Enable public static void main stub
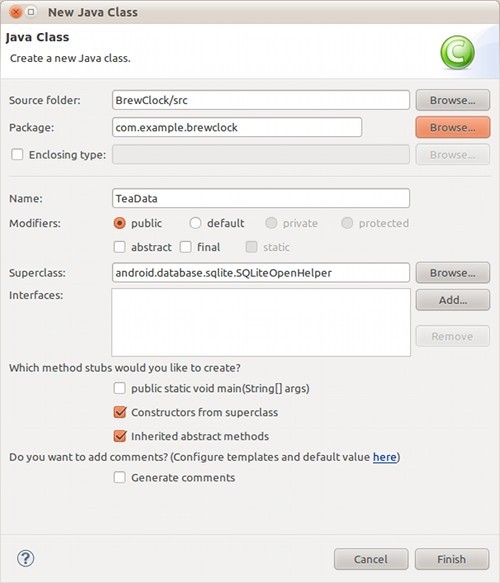500x583 pixels. [x=119, y=388]
